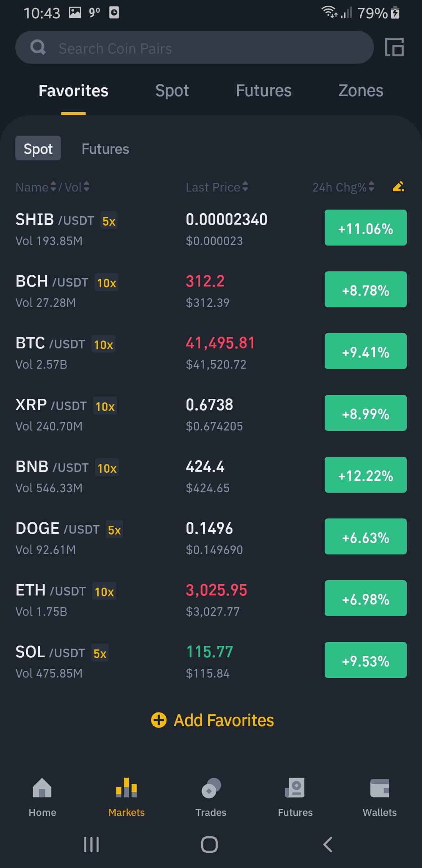Click the Add Favorites link
Viewport: 422px width, 868px height.
(x=224, y=720)
